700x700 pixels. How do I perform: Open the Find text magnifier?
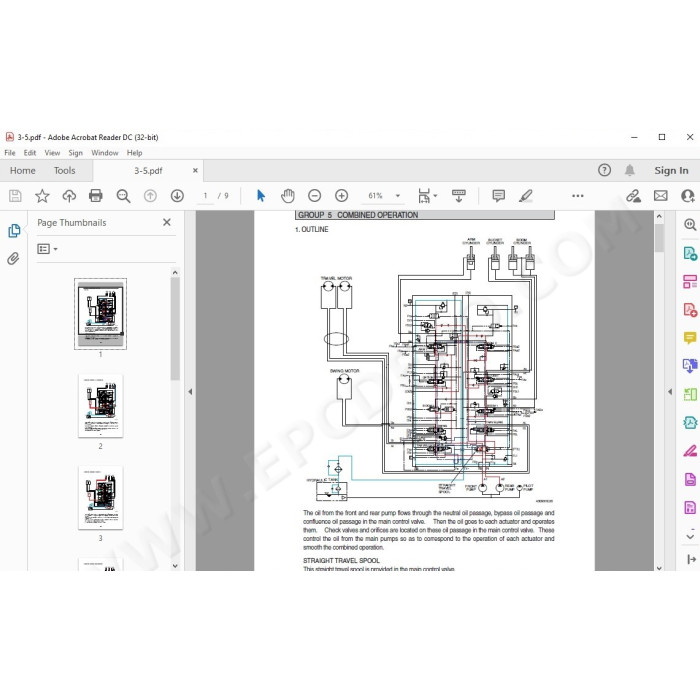(123, 196)
